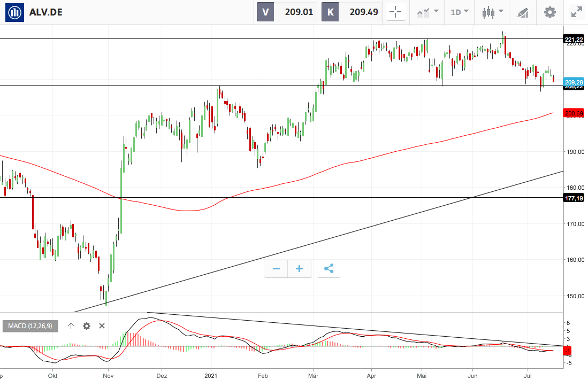Click the Mai label on time axis
This screenshot has width=588, height=380.
tap(422, 376)
